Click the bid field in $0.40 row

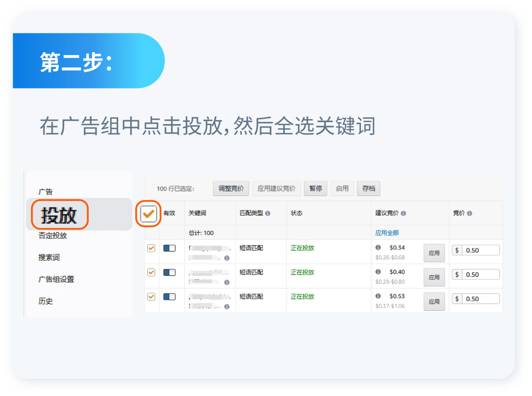(x=476, y=274)
